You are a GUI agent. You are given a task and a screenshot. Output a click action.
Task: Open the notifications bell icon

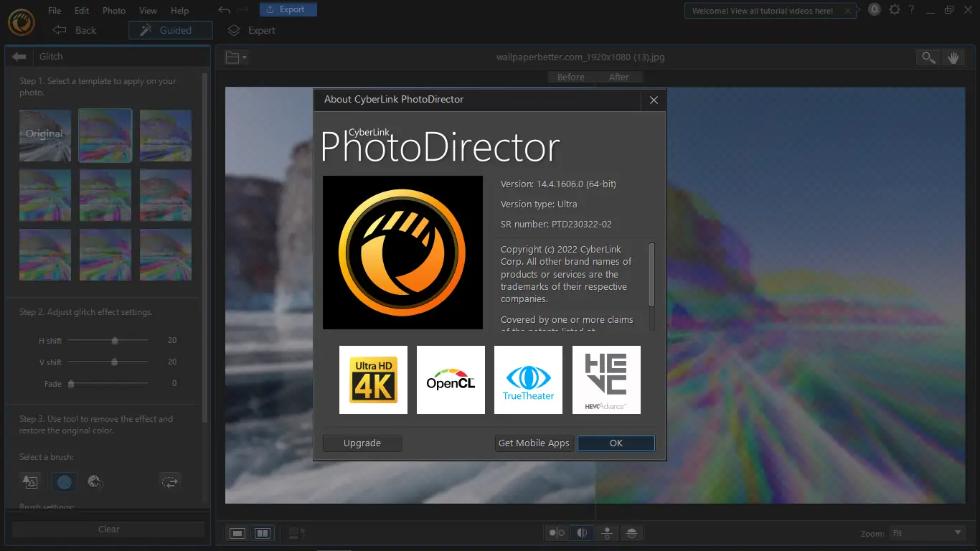(x=875, y=10)
